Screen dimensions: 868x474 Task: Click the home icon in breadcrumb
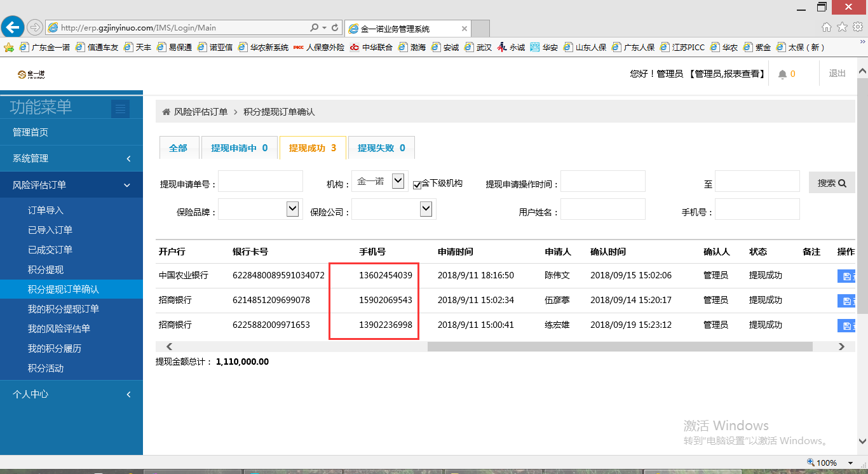click(166, 112)
